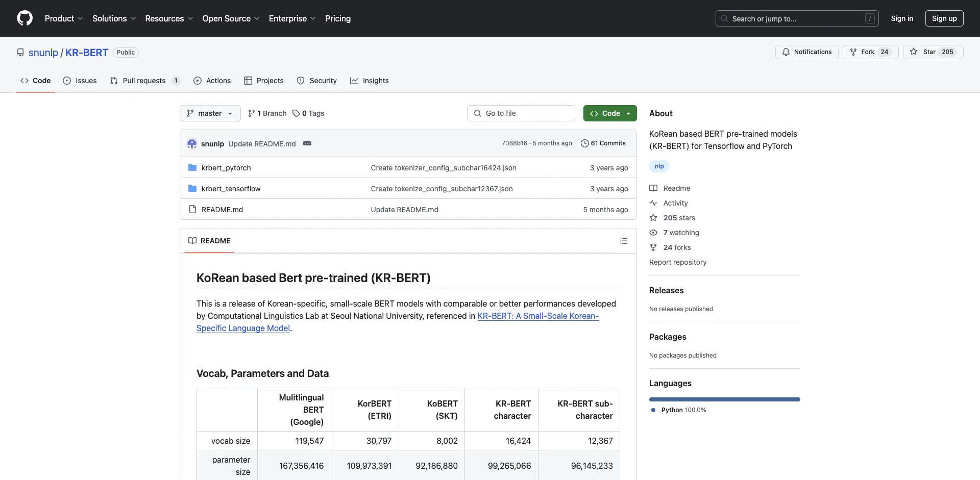Select the 119,547 vocab size cell
Viewport: 980px width, 480px height.
294,441
